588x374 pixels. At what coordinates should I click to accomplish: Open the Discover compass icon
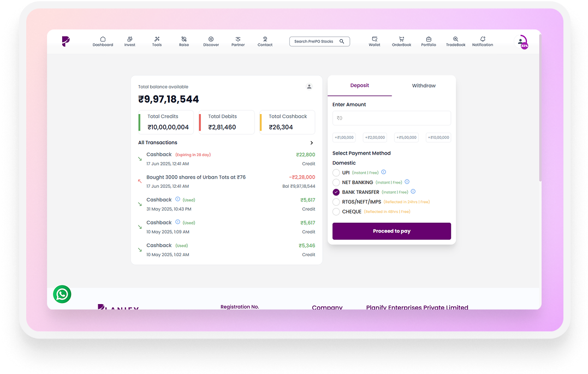(x=211, y=39)
